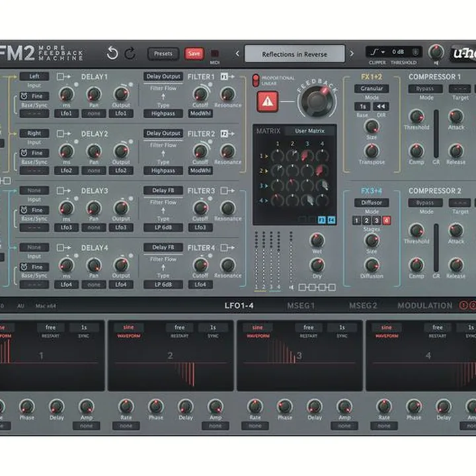Viewport: 476px width, 476px height.
Task: Select Diffusor stage 4
Action: pyautogui.click(x=386, y=220)
